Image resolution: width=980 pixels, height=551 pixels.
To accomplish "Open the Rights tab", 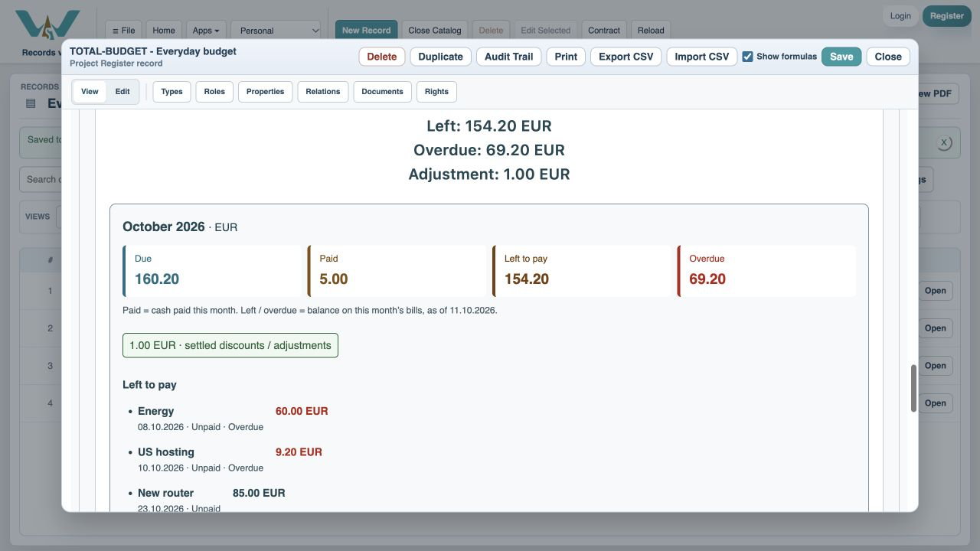I will 436,92.
